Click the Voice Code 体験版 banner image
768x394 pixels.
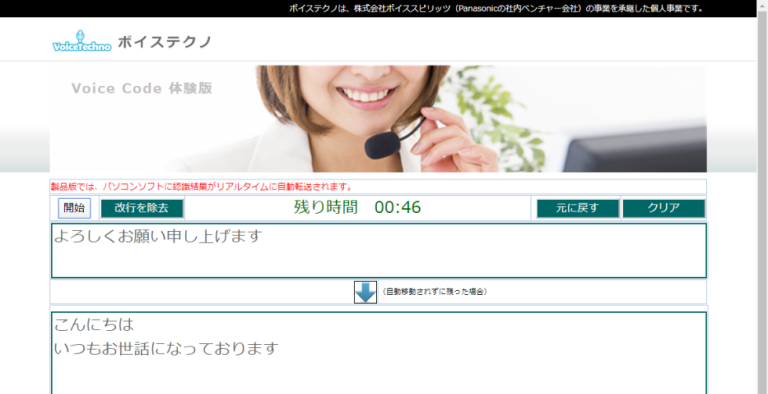(378, 119)
